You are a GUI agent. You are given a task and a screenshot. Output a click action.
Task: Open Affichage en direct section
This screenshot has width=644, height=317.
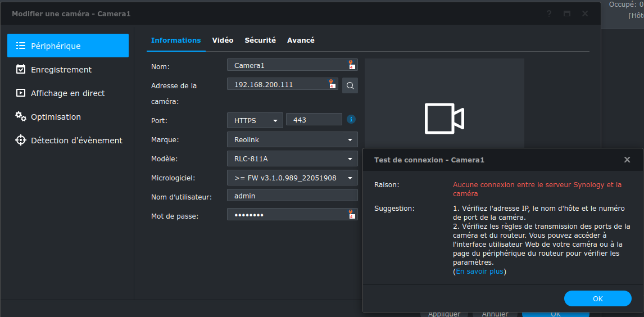click(67, 93)
